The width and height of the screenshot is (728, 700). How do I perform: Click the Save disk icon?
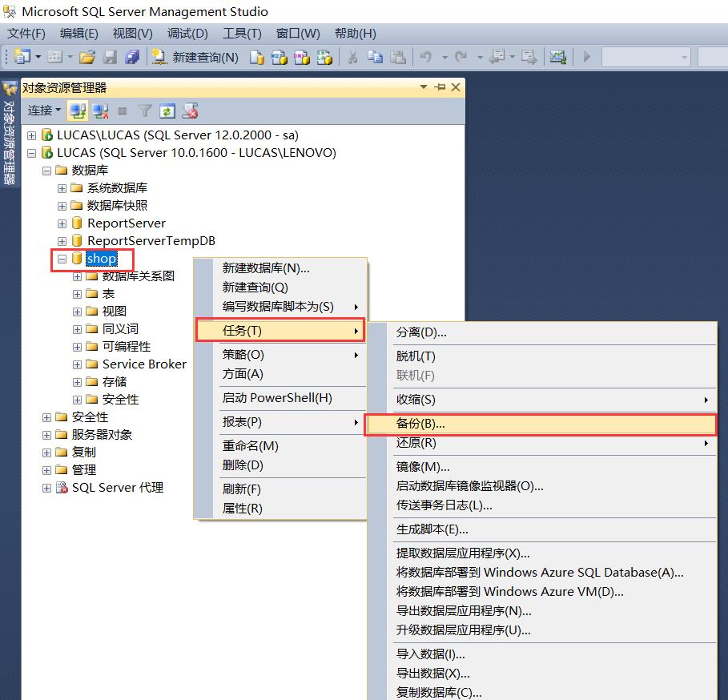coord(110,57)
